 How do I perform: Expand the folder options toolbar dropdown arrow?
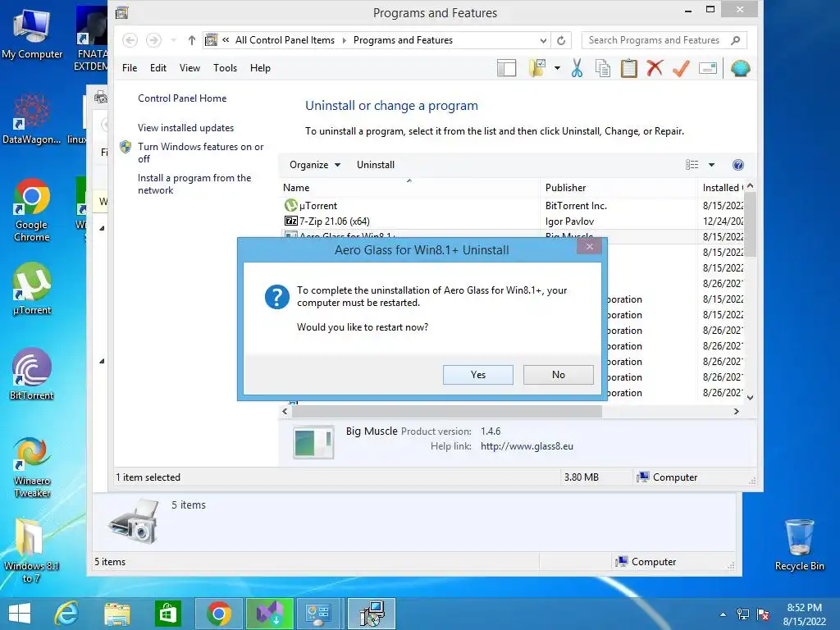[557, 68]
